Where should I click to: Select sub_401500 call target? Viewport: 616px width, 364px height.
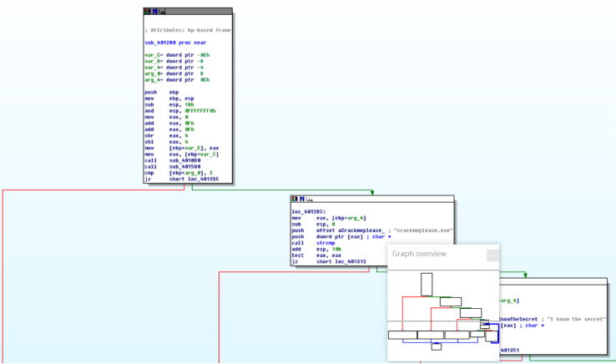(183, 166)
